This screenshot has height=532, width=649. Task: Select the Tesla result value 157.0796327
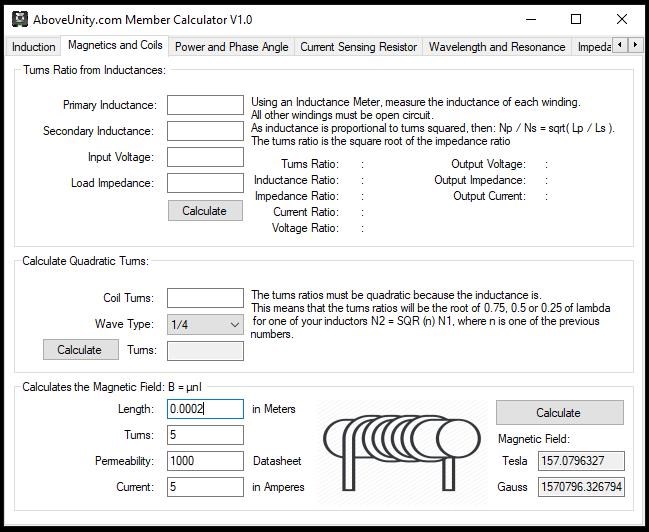(x=581, y=461)
